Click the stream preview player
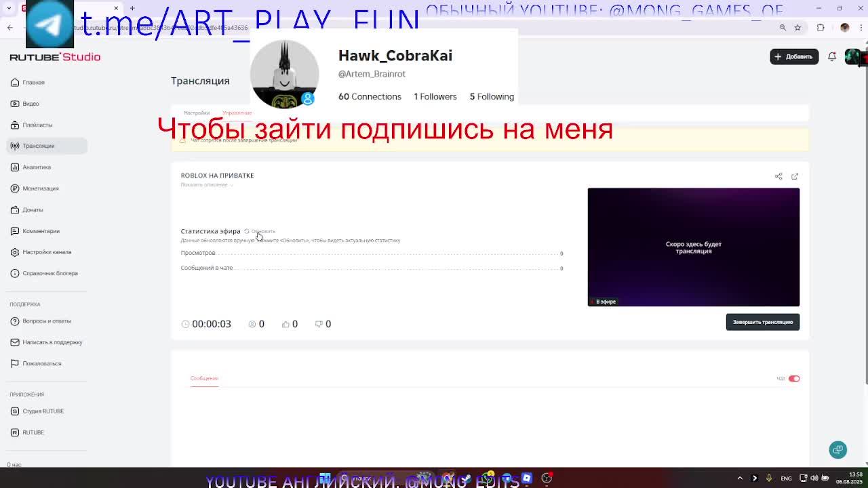The width and height of the screenshot is (868, 488). tap(693, 247)
